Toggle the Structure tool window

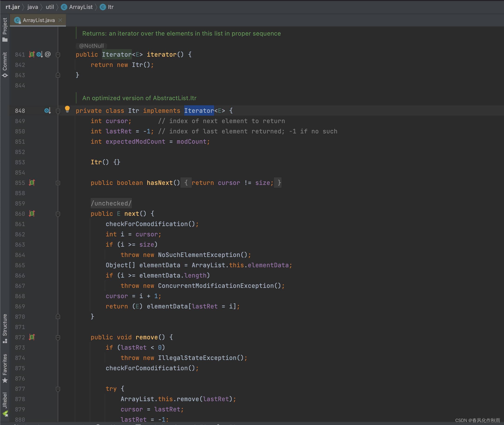[5, 326]
